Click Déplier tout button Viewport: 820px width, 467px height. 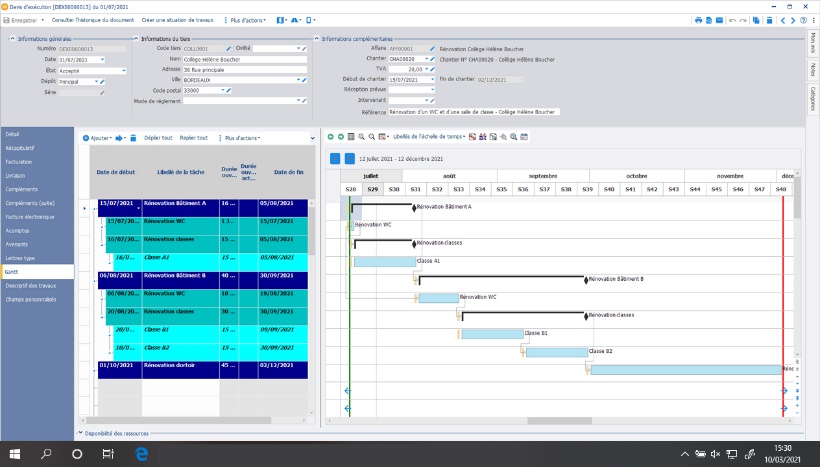158,138
